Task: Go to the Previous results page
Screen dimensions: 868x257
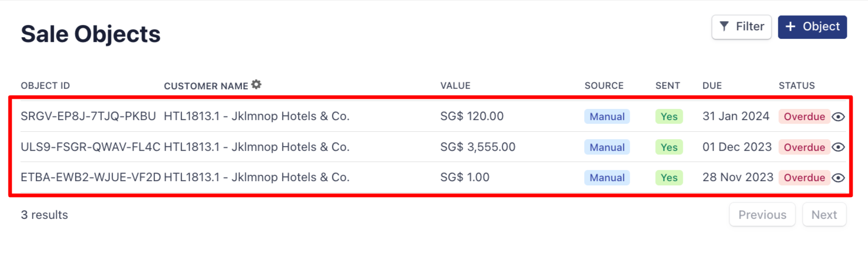Action: pyautogui.click(x=762, y=215)
